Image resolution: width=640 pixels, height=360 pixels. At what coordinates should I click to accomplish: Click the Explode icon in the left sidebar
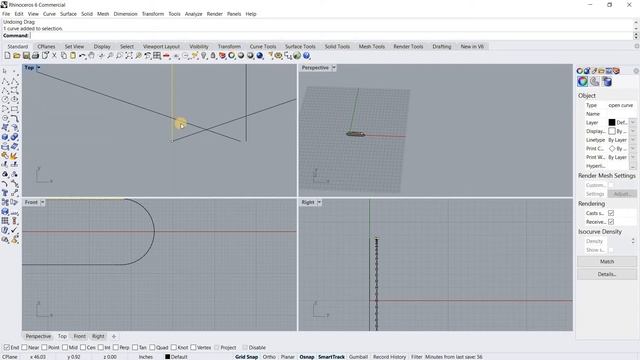(x=15, y=156)
